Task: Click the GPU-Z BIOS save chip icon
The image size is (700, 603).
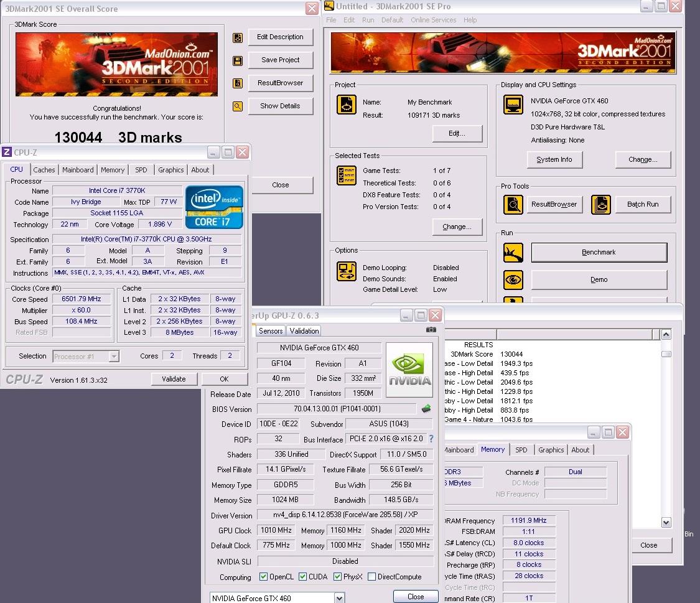Action: [x=426, y=408]
